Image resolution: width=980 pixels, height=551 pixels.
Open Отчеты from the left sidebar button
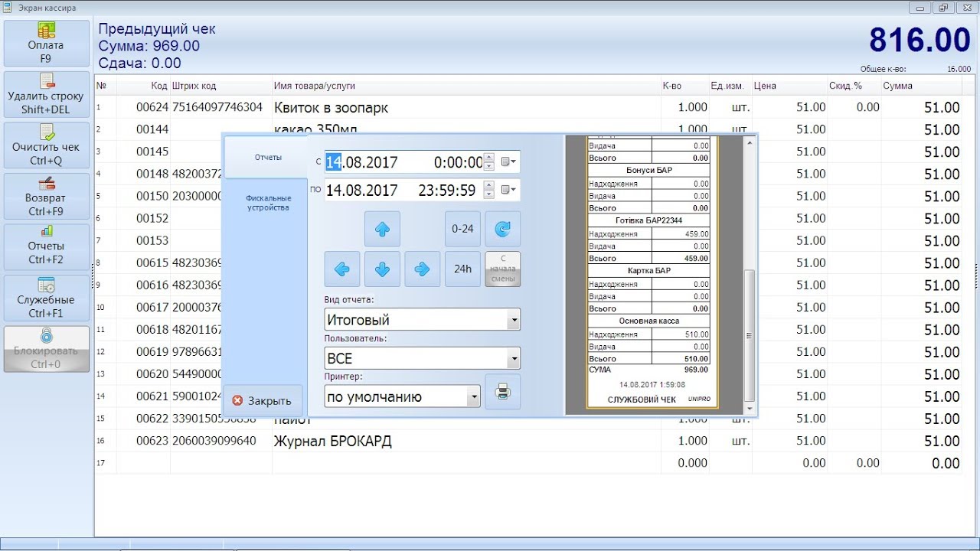tap(46, 246)
